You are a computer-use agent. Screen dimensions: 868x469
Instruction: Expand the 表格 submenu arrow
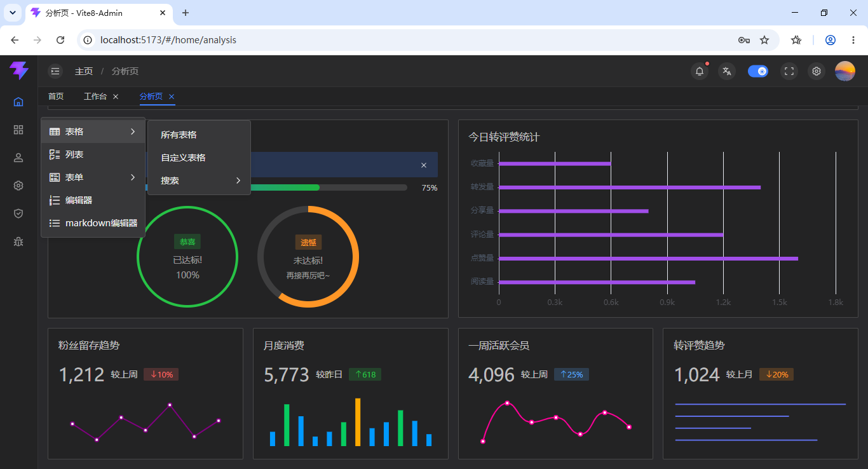(x=133, y=132)
